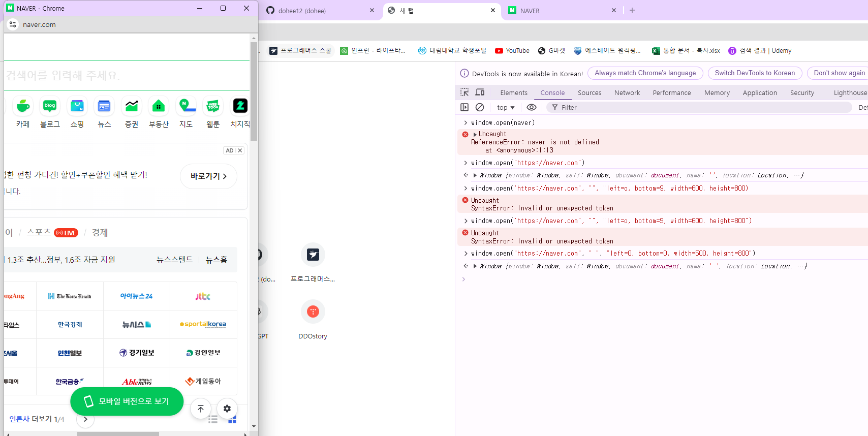Switch to the Sources tab
The width and height of the screenshot is (868, 436).
[590, 92]
